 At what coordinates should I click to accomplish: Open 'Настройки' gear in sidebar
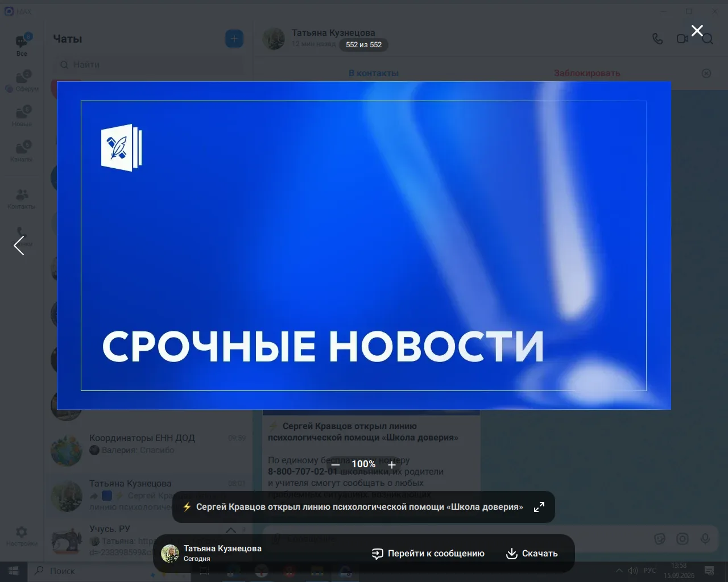coord(22,535)
